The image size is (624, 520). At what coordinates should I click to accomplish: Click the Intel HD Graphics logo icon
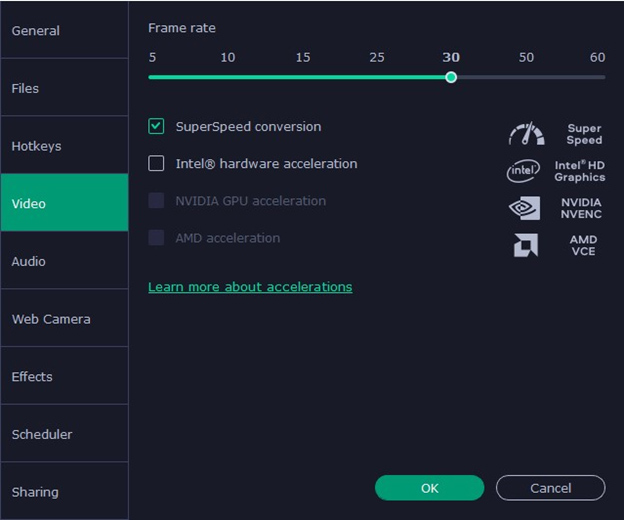click(523, 171)
